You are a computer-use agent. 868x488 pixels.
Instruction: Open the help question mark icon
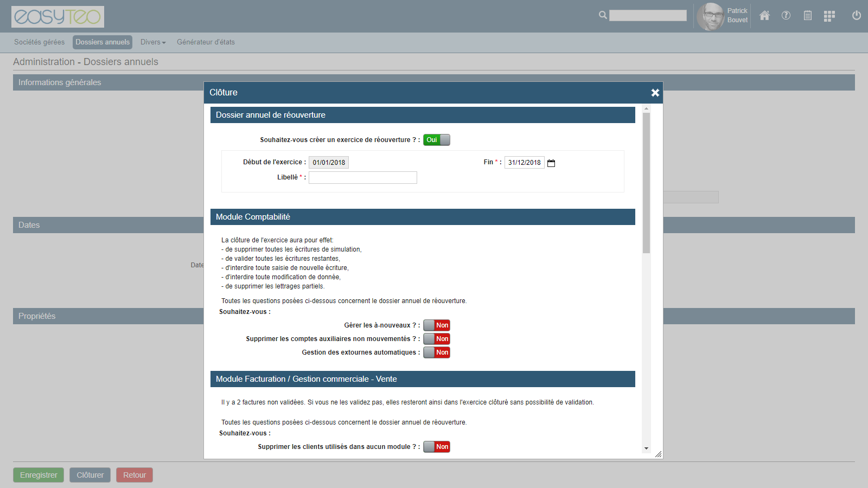click(x=786, y=16)
